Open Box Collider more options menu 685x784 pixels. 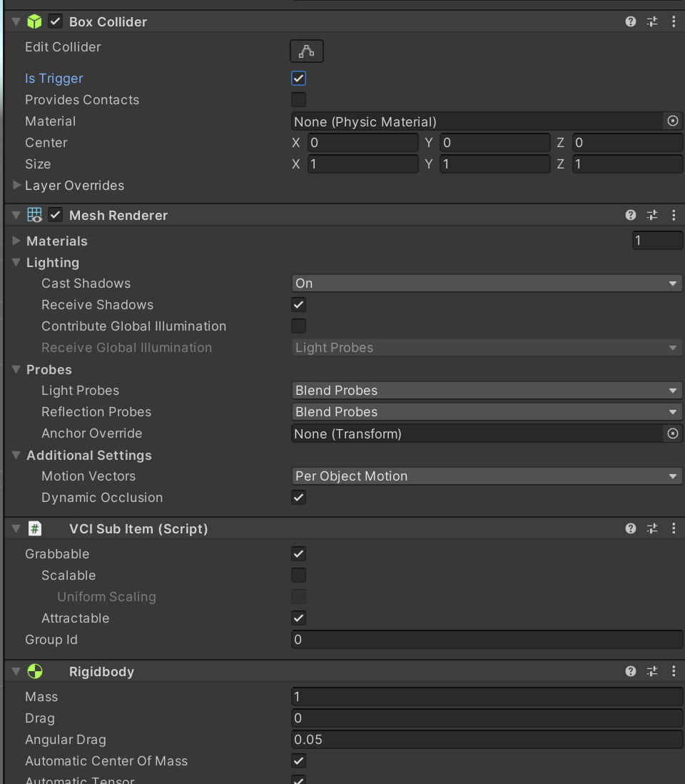[x=674, y=21]
